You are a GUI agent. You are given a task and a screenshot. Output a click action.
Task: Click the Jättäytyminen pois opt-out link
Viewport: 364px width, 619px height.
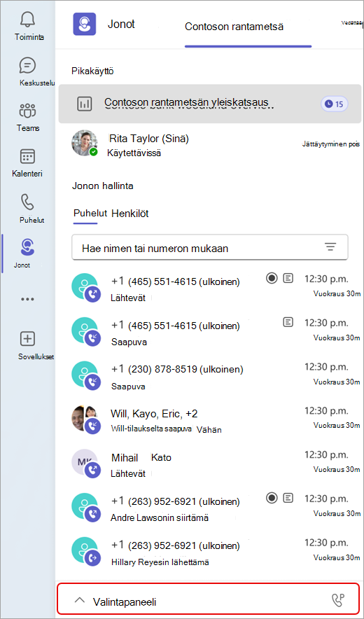pos(331,144)
